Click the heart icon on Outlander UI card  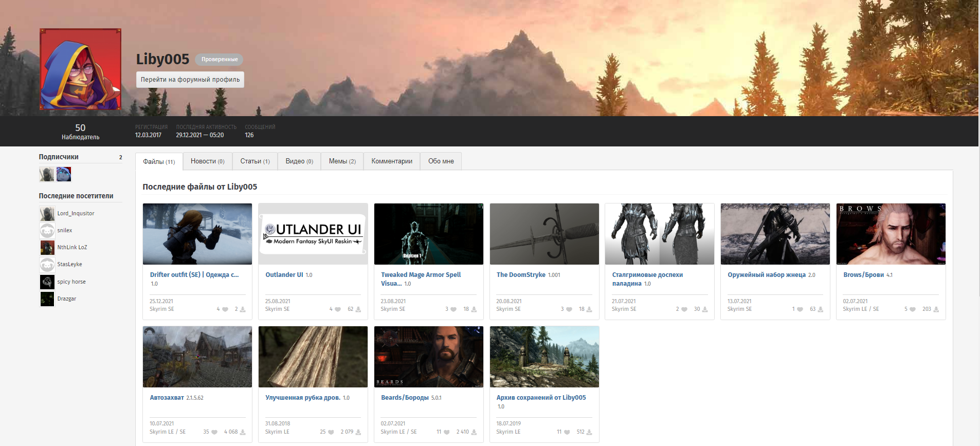(338, 309)
